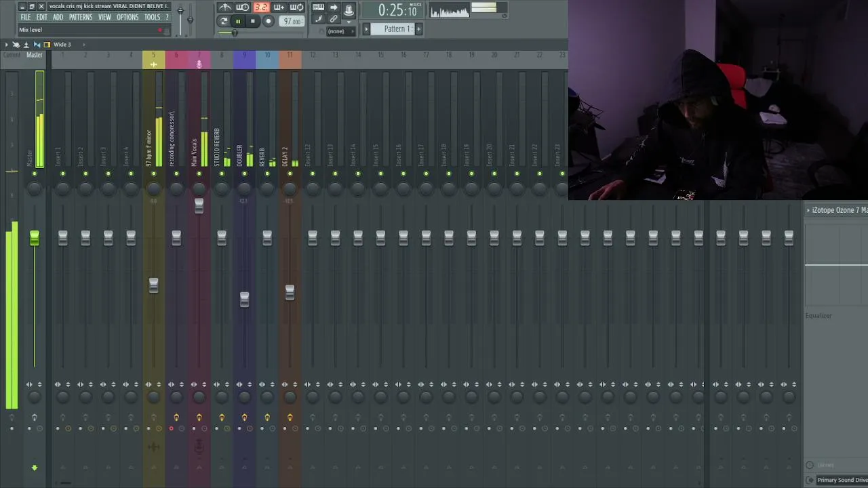This screenshot has width=868, height=488.
Task: Toggle Main Vocals send to Master
Action: click(199, 418)
